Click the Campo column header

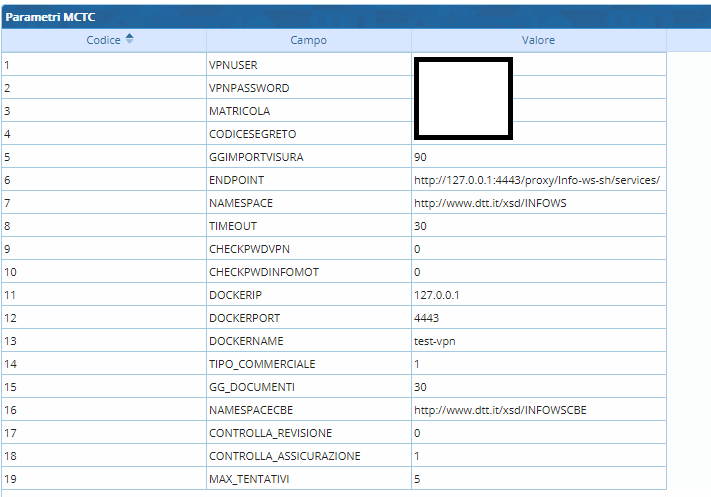coord(308,40)
